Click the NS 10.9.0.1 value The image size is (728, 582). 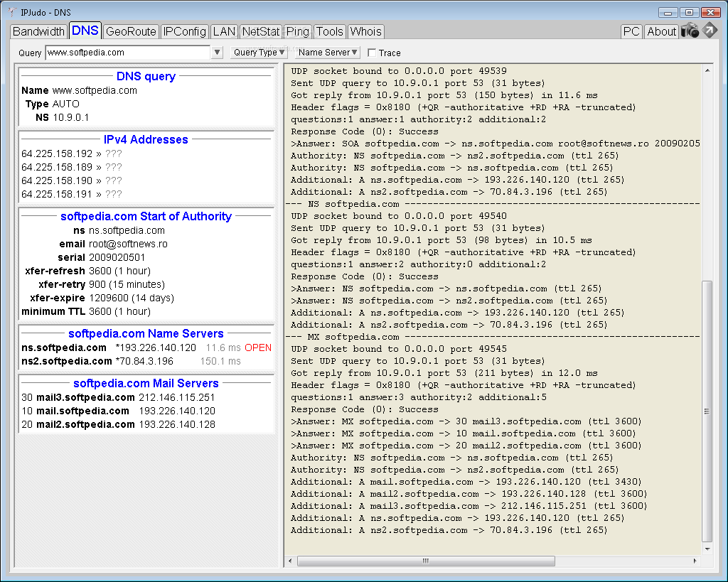(x=70, y=117)
